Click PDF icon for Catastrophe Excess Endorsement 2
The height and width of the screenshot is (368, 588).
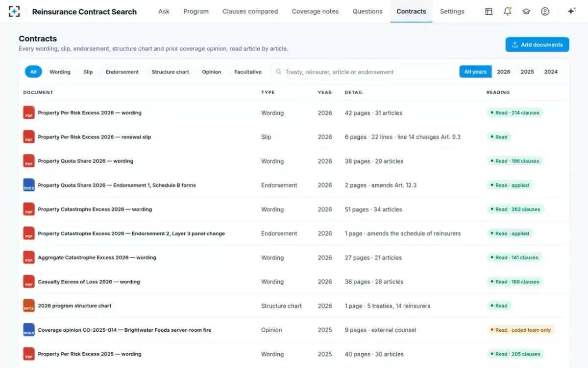pos(29,233)
